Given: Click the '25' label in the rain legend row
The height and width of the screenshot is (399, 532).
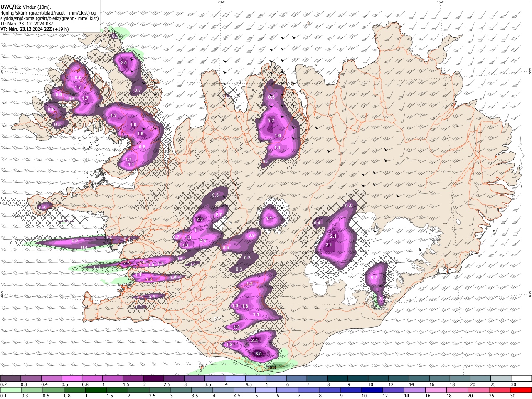Looking at the screenshot, I should click(x=493, y=396).
